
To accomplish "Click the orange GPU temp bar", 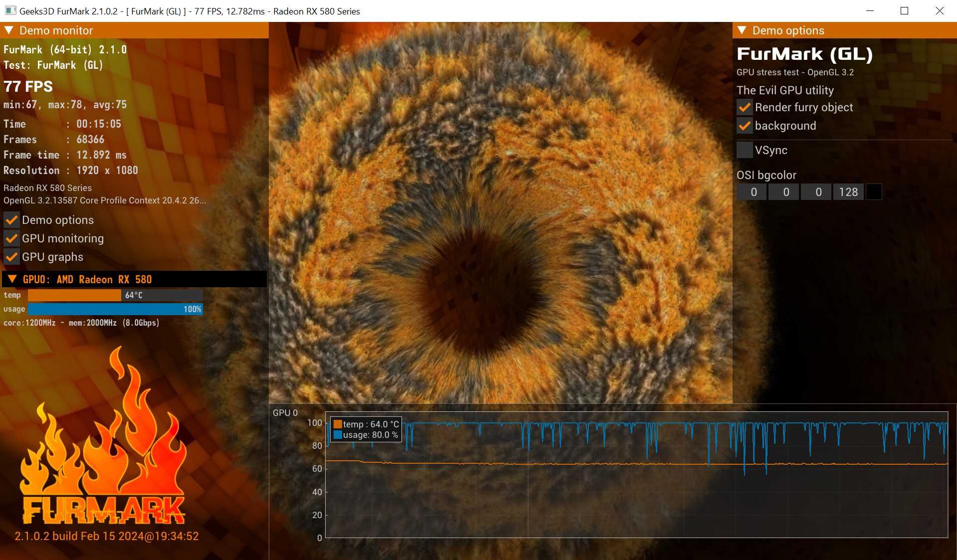I will [74, 295].
